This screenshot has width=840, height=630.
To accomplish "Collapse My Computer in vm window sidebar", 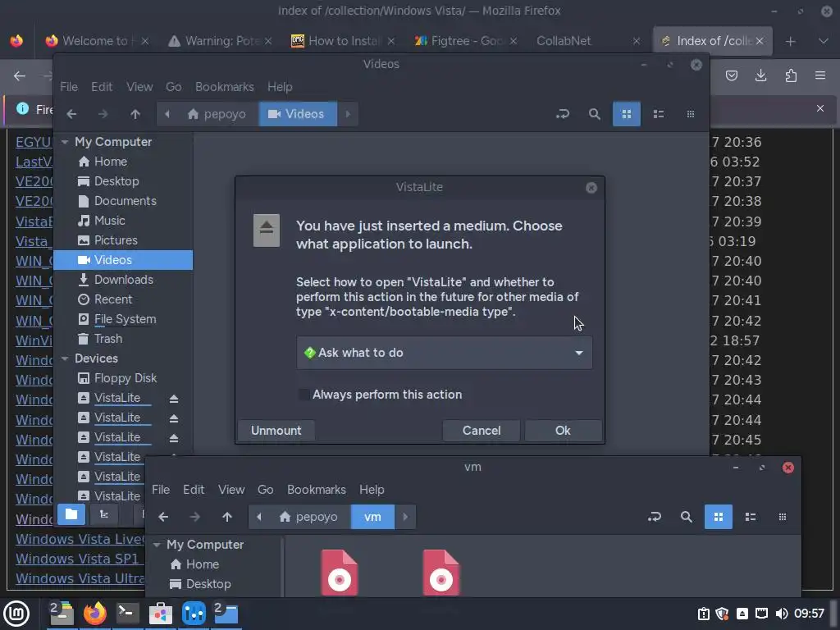I will 157,545.
